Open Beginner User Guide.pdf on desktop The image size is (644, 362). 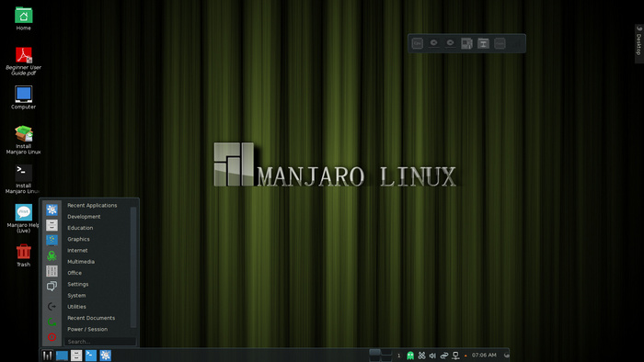click(x=23, y=61)
